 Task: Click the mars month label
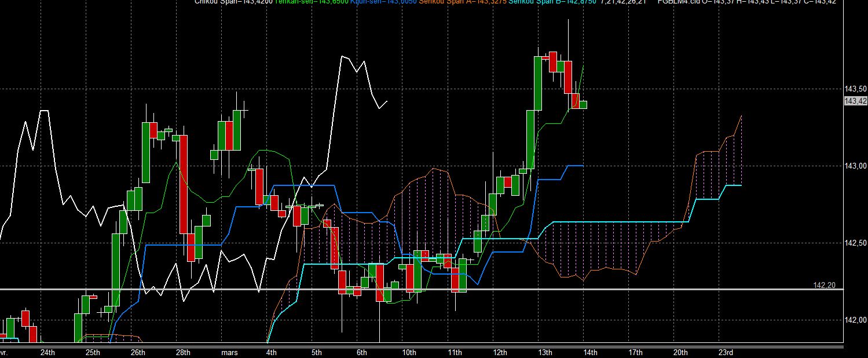click(229, 352)
